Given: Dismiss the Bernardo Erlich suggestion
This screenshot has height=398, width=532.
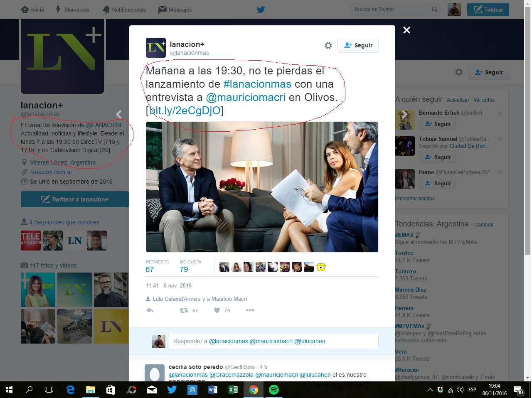Looking at the screenshot, I should [500, 113].
